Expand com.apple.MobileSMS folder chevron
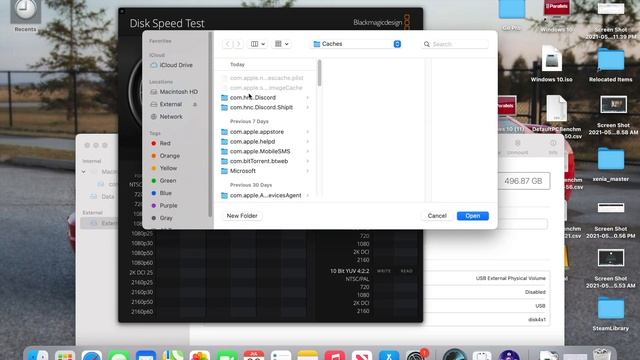This screenshot has width=640, height=360. pos(308,151)
